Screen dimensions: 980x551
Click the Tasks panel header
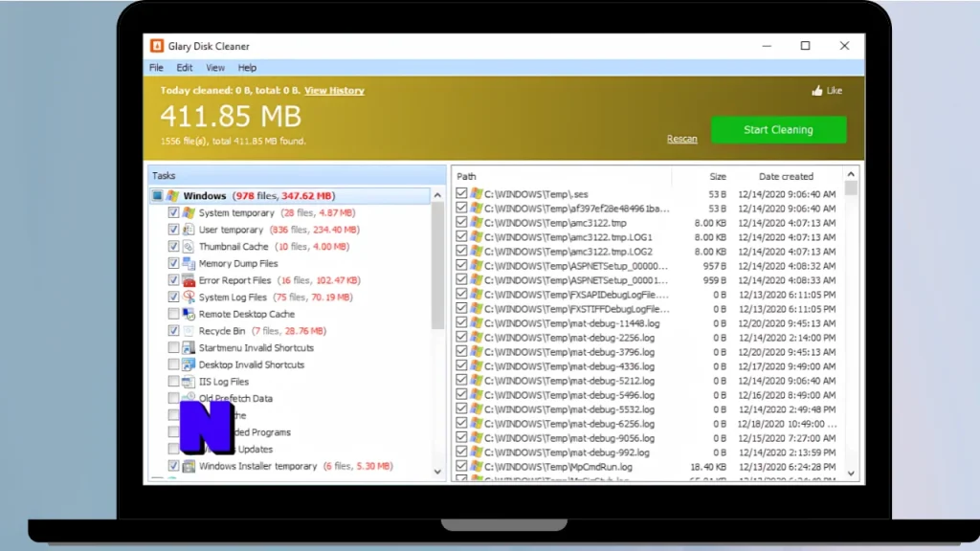pyautogui.click(x=297, y=176)
